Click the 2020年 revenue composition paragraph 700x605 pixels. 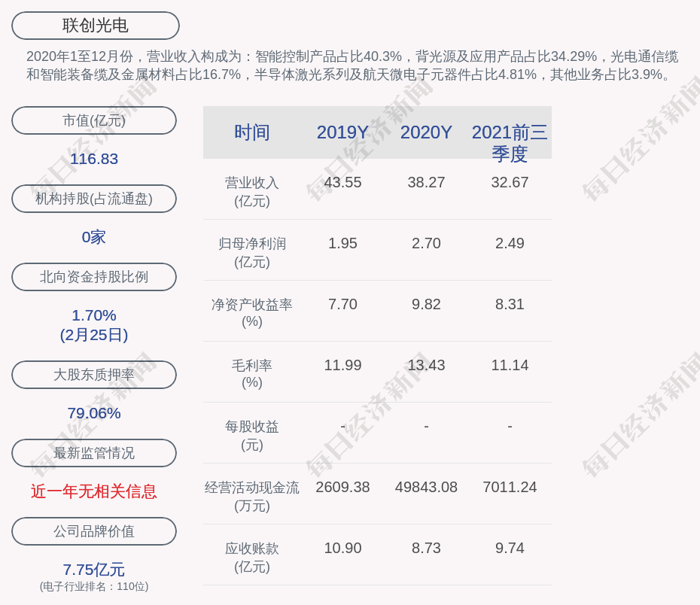(352, 65)
